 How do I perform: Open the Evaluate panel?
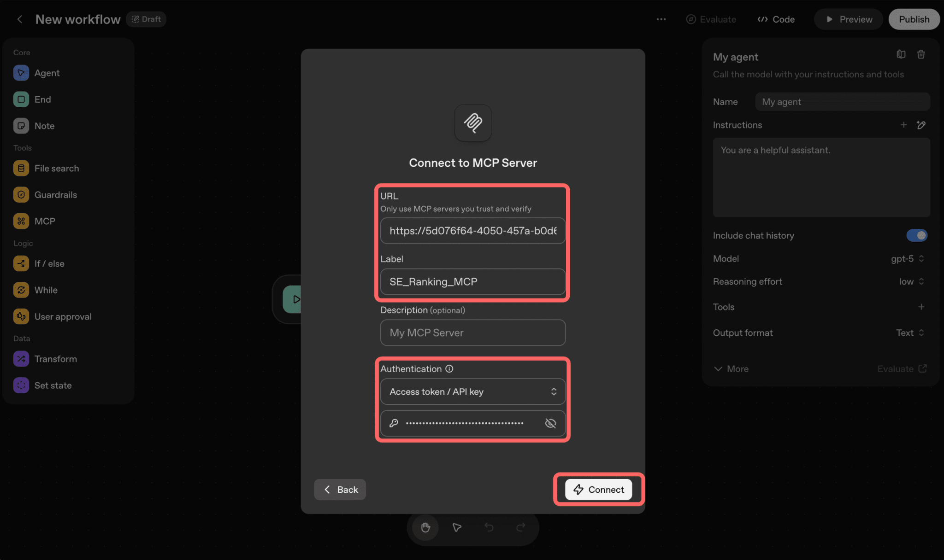[711, 19]
